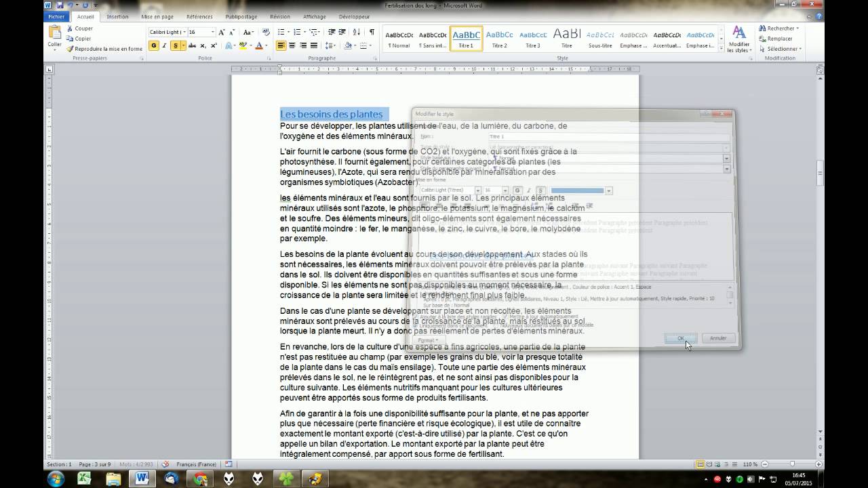Open text effects icon
This screenshot has height=488, width=868.
230,45
